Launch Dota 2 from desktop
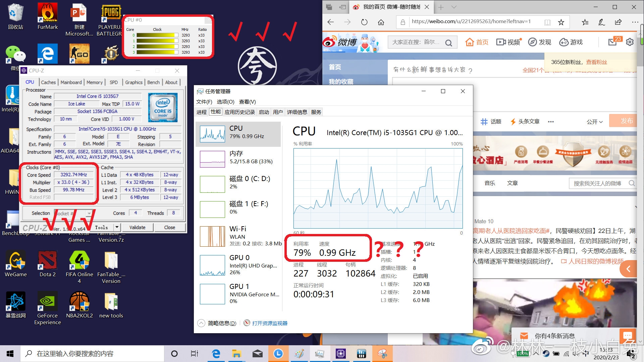 click(x=47, y=261)
